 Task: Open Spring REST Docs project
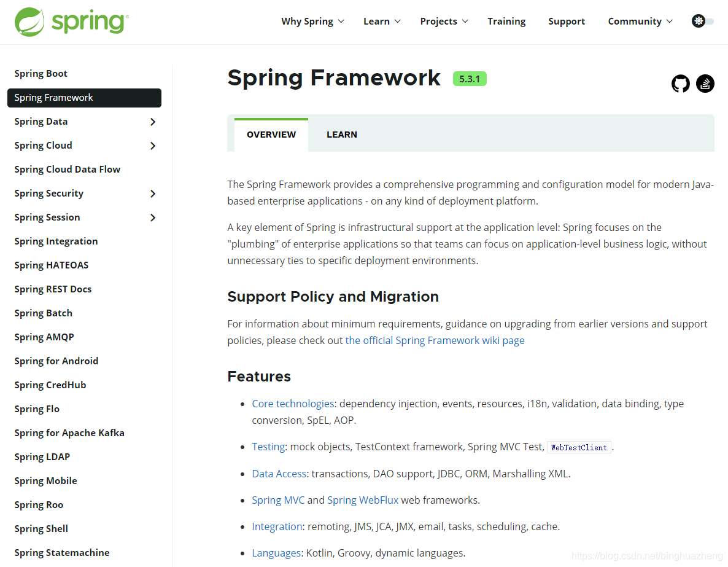point(53,289)
